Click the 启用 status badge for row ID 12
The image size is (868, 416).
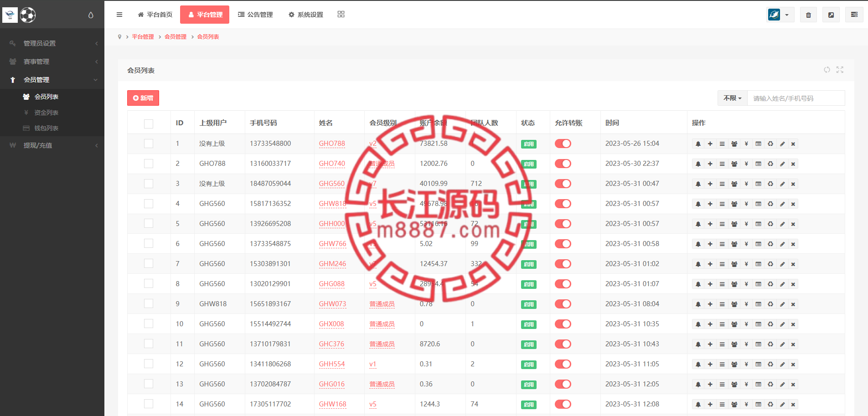coord(529,365)
